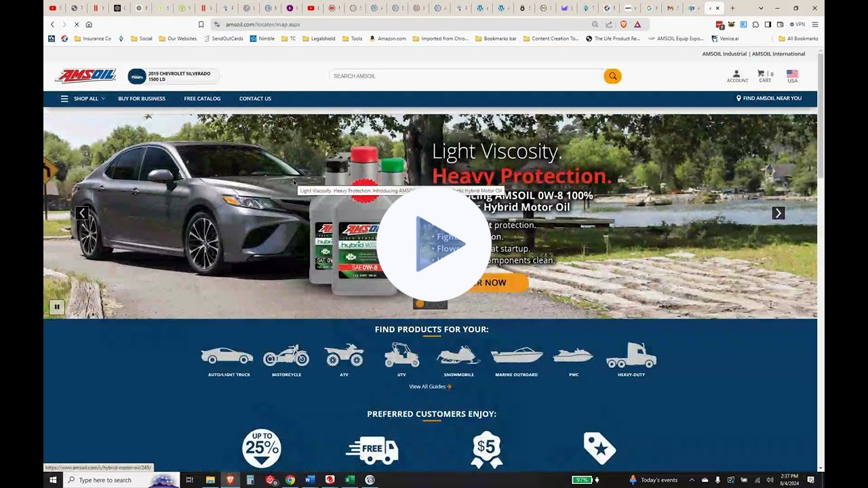Click FIND AMSOIL NEAR YOU
This screenshot has width=868, height=488.
pos(770,98)
